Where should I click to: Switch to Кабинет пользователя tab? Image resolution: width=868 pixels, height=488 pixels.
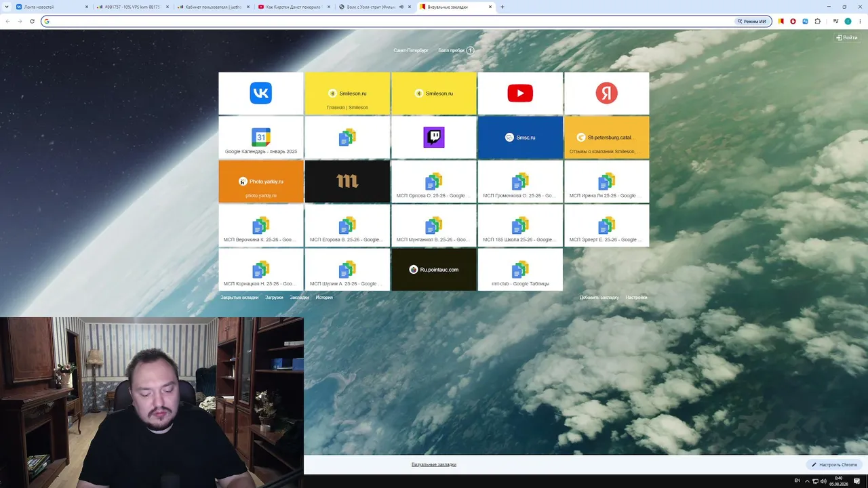(213, 7)
